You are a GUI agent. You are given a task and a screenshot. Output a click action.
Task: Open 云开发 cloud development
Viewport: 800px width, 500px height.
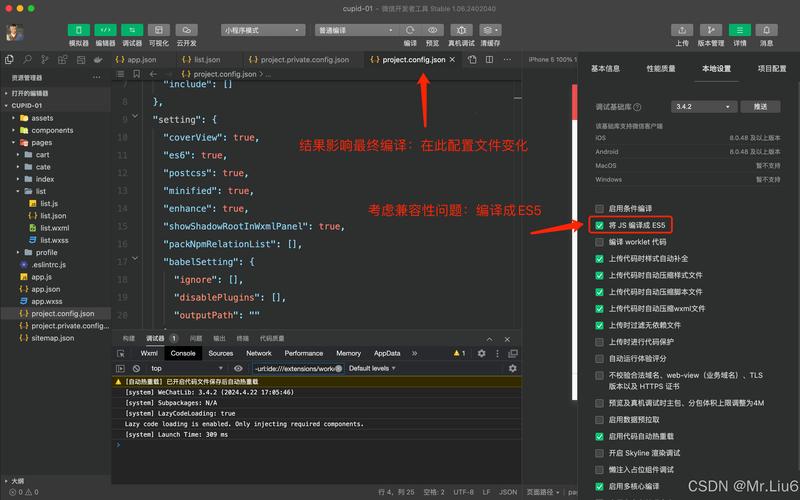click(186, 30)
